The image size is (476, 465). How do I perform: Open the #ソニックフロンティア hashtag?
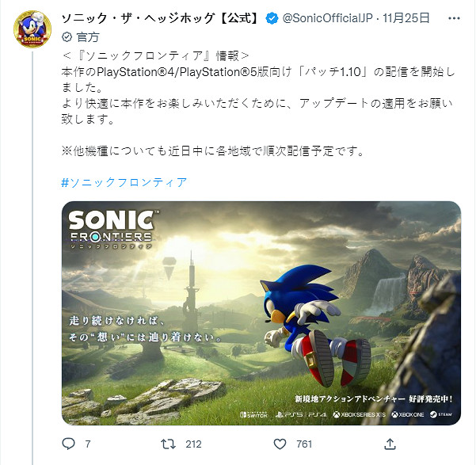tap(124, 182)
